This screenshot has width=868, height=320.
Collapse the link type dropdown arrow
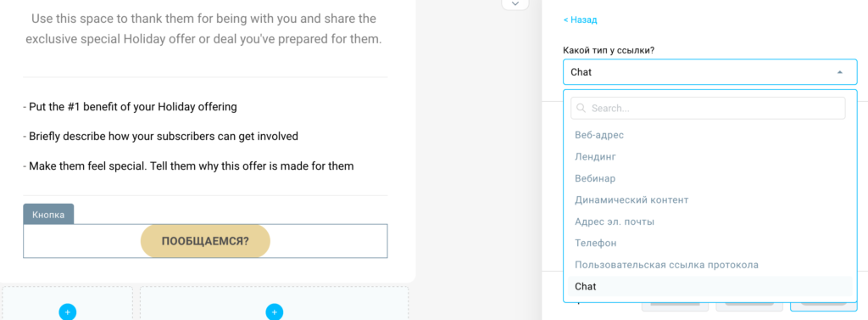pos(840,72)
